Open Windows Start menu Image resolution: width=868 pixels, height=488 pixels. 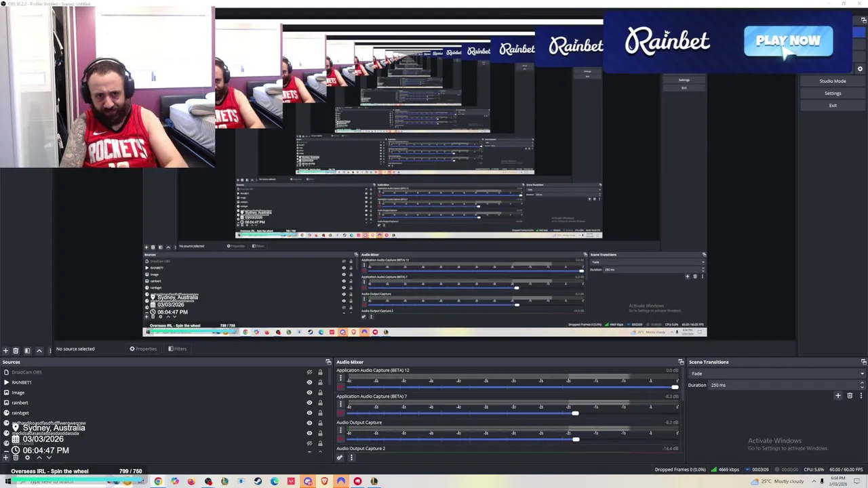click(x=7, y=481)
